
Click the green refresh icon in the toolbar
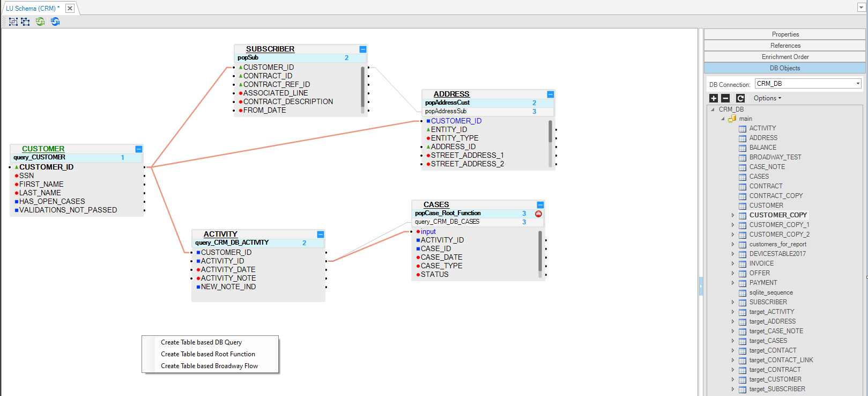[x=40, y=21]
